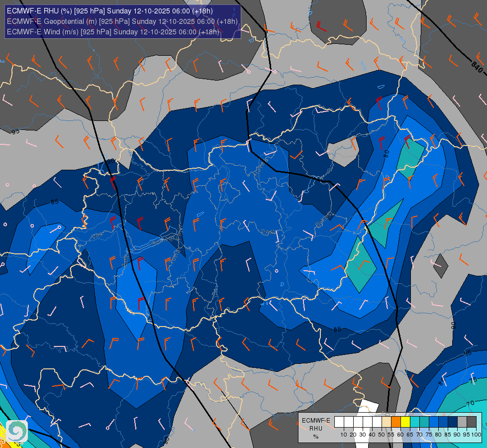
Task: Click the 70 contour label at lower right
Action: (x=471, y=403)
